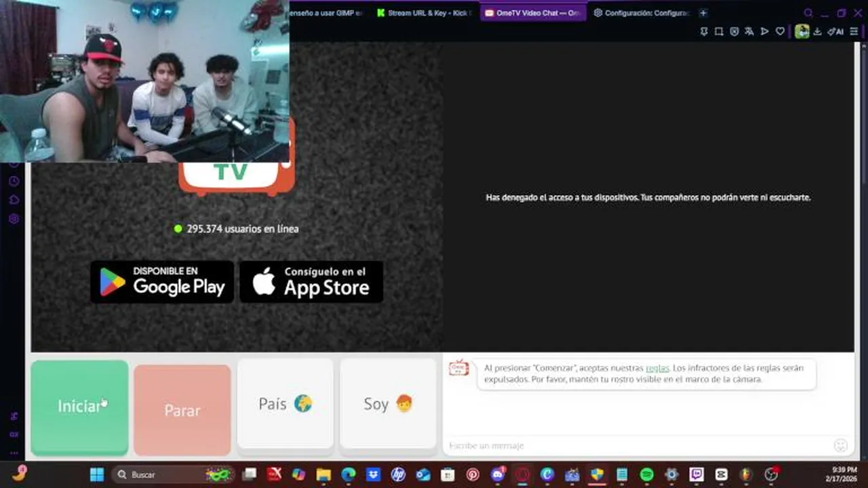Open the sidebar settings gear icon
The image size is (868, 488).
(14, 219)
